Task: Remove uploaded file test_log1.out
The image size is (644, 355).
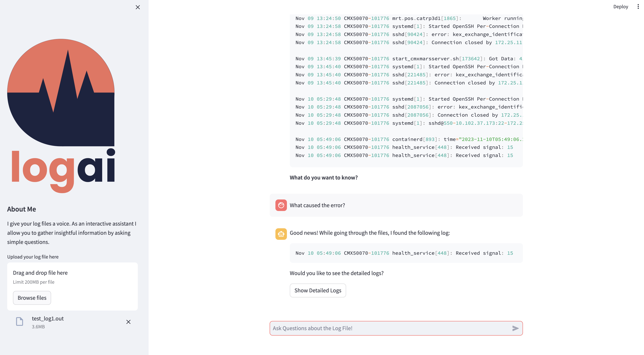Action: [128, 322]
